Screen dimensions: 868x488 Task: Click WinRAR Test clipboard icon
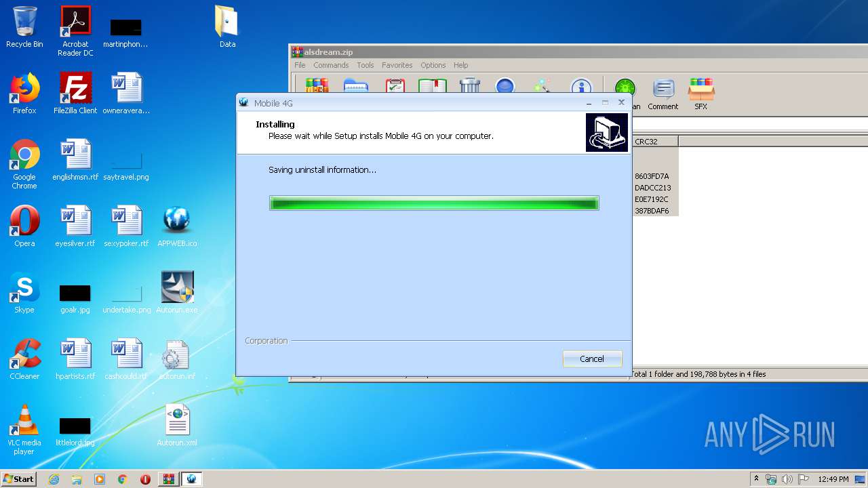[395, 85]
